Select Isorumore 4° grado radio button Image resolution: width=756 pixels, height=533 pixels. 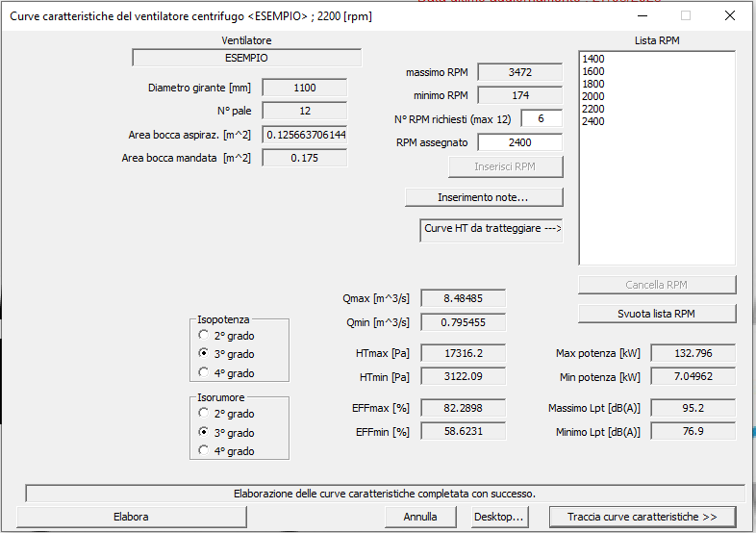pyautogui.click(x=204, y=450)
